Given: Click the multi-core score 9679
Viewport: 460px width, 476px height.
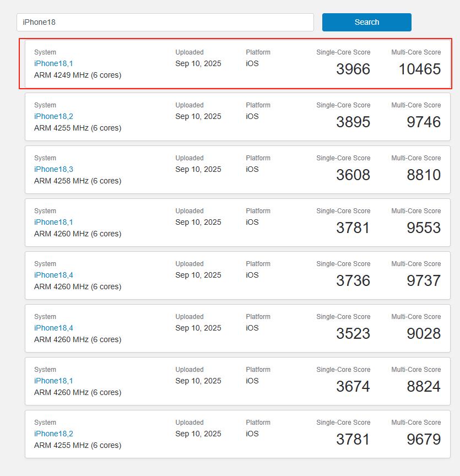Looking at the screenshot, I should click(x=423, y=440).
